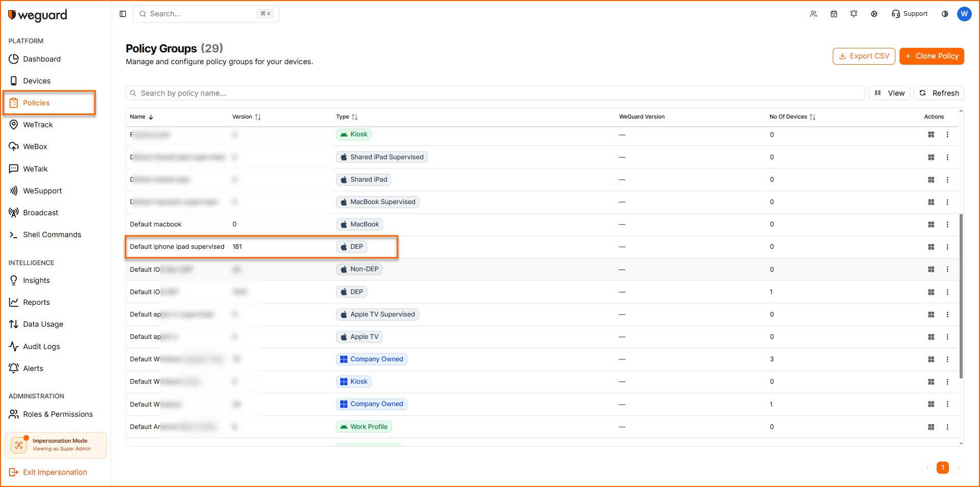Open three-dot menu for Shared iPad row
Viewport: 980px width, 487px height.
click(x=947, y=180)
